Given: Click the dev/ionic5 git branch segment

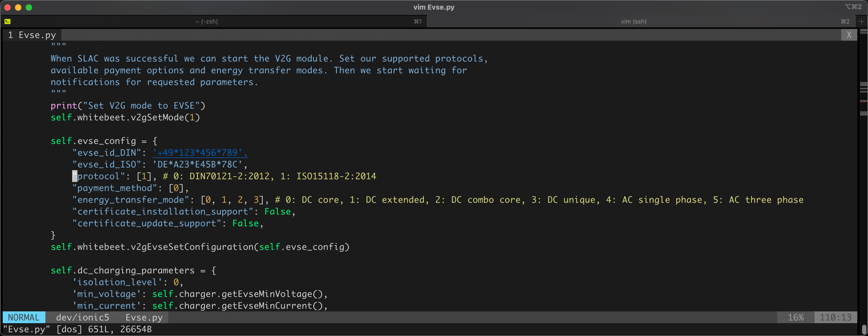Looking at the screenshot, I should pyautogui.click(x=83, y=317).
